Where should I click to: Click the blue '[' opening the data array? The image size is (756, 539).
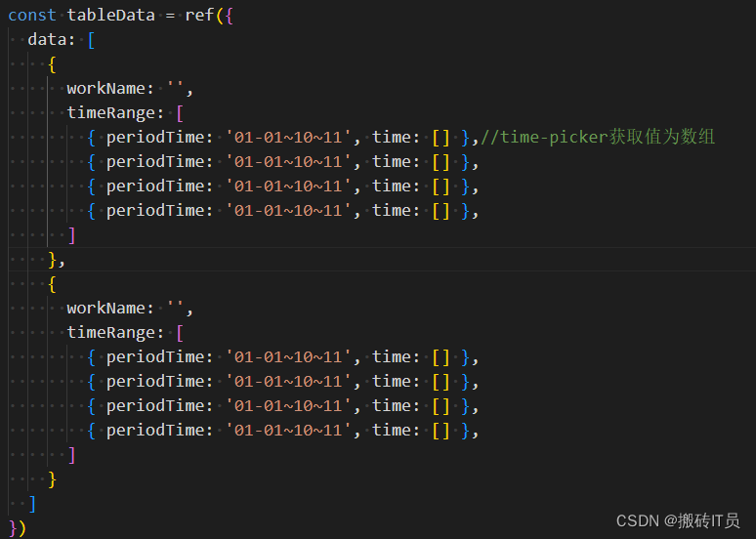pos(91,39)
